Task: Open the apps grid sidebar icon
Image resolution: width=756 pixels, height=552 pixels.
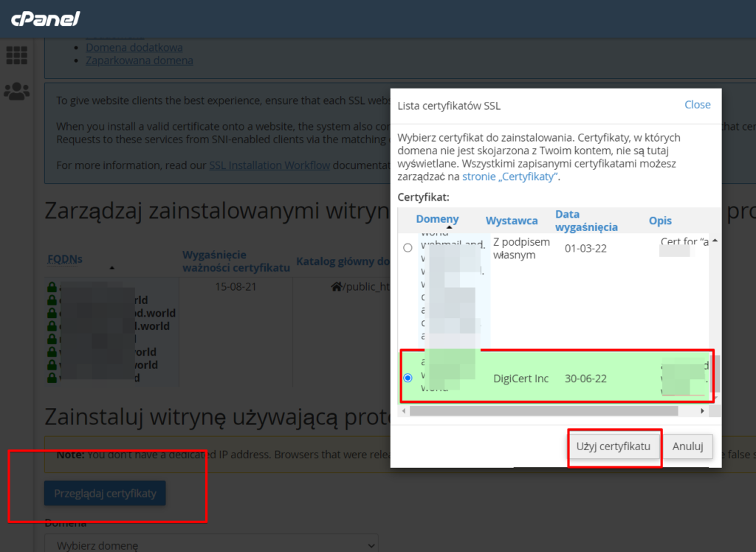Action: click(16, 55)
